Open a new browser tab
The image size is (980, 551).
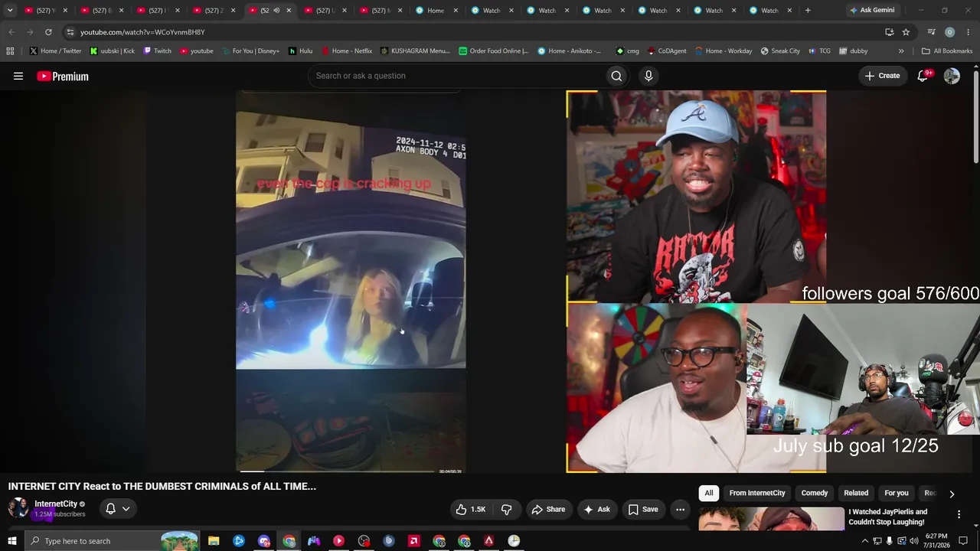point(808,11)
